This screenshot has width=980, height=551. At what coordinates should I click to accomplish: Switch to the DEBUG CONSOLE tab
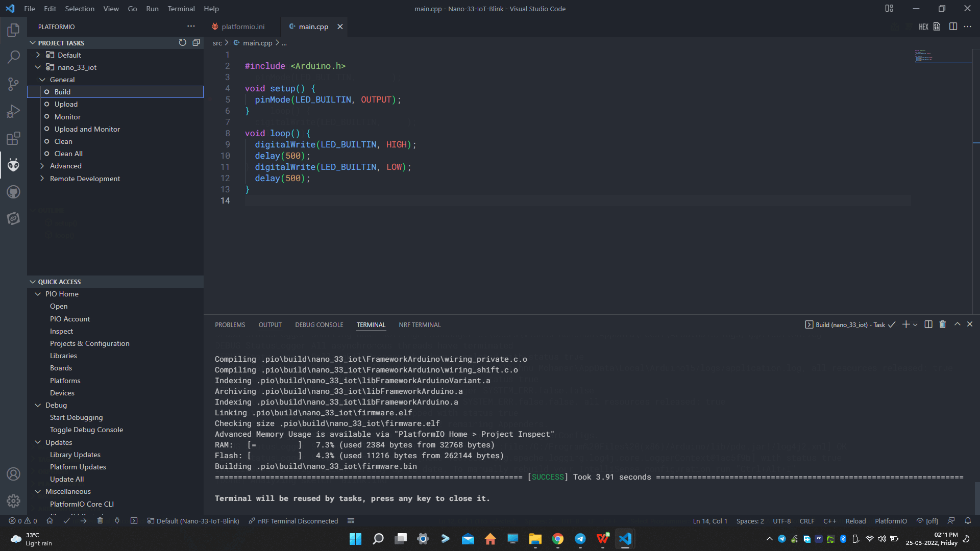click(319, 325)
